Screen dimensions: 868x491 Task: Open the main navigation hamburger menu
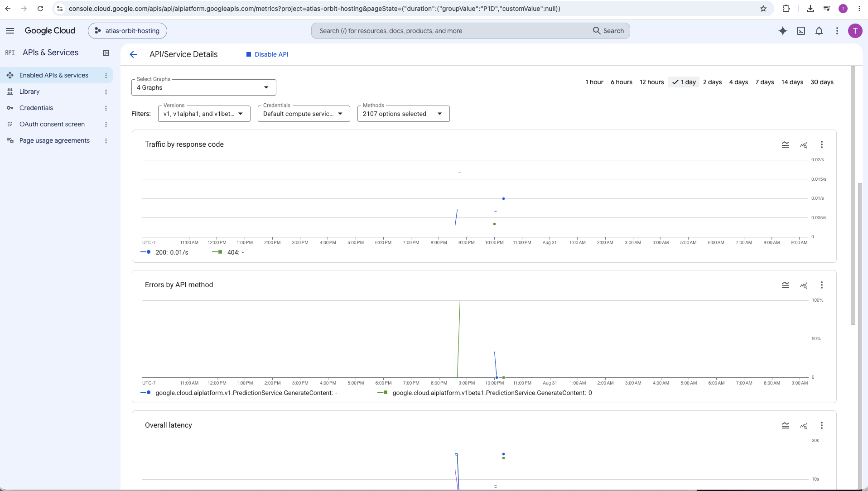click(10, 31)
